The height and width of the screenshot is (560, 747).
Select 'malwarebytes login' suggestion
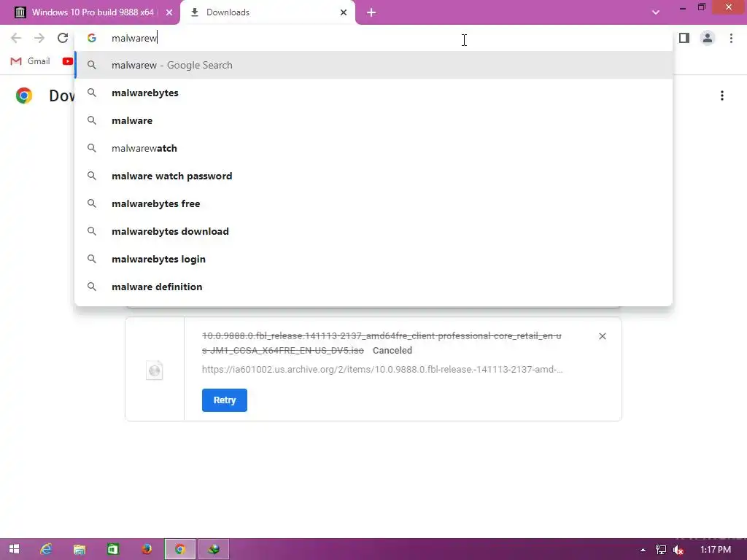[x=373, y=259]
